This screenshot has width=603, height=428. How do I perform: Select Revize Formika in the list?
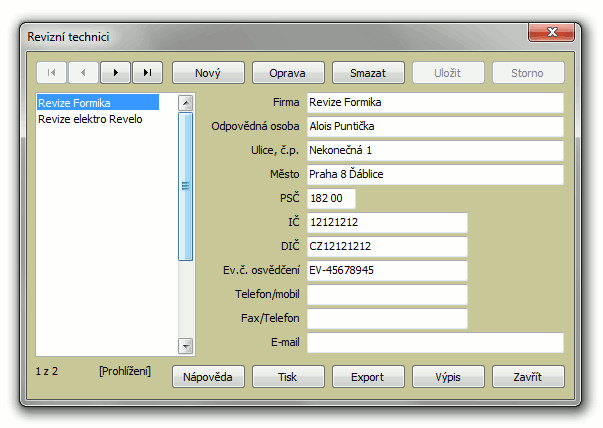point(98,103)
